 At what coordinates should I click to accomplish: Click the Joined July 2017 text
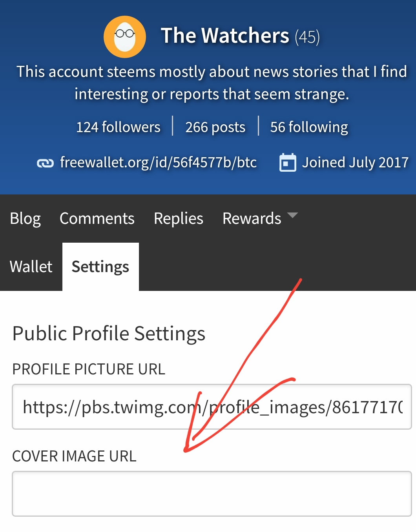pyautogui.click(x=355, y=162)
